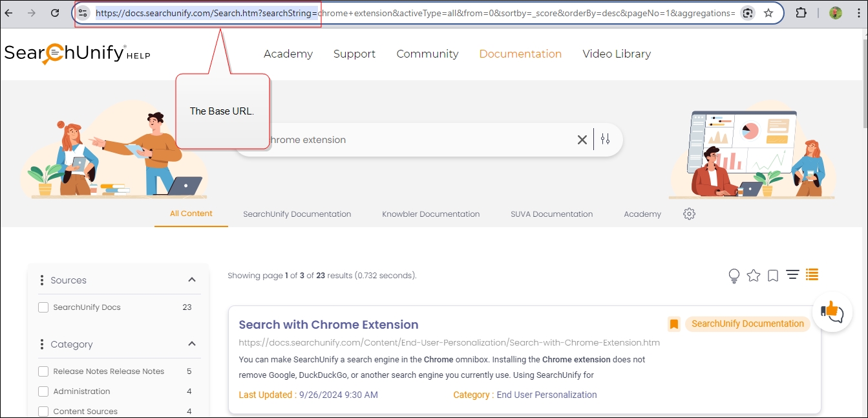The width and height of the screenshot is (868, 418).
Task: Open the Search with Chrome Extension result
Action: coord(328,325)
